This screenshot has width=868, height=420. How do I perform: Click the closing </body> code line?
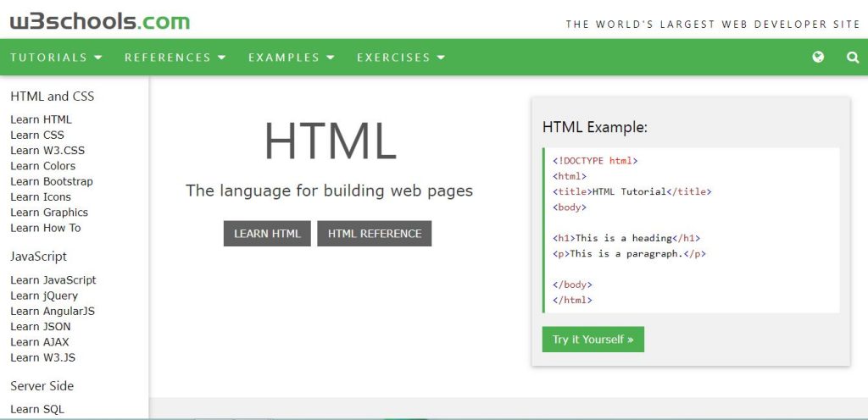coord(572,285)
